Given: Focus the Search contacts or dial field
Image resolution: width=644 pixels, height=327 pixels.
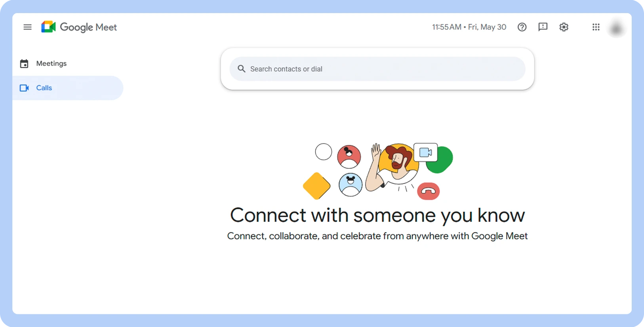Looking at the screenshot, I should tap(377, 69).
